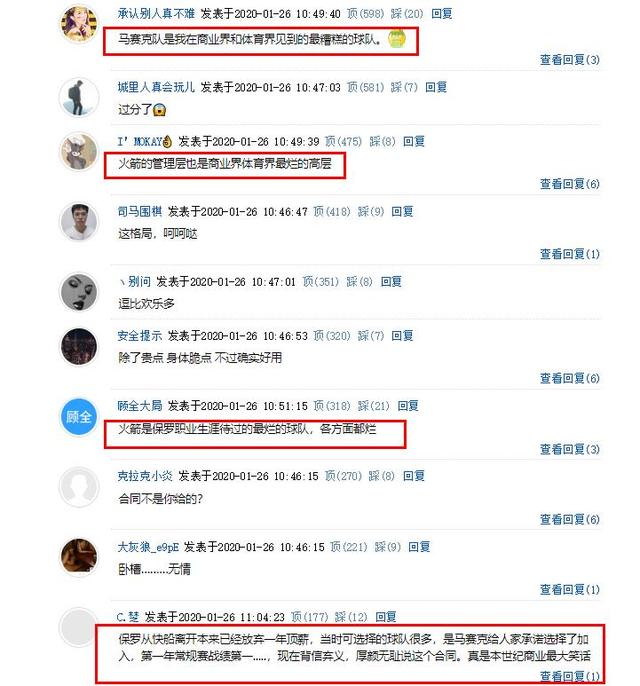640x686 pixels.
Task: Upvote 顶(598) on the first comment
Action: 365,14
